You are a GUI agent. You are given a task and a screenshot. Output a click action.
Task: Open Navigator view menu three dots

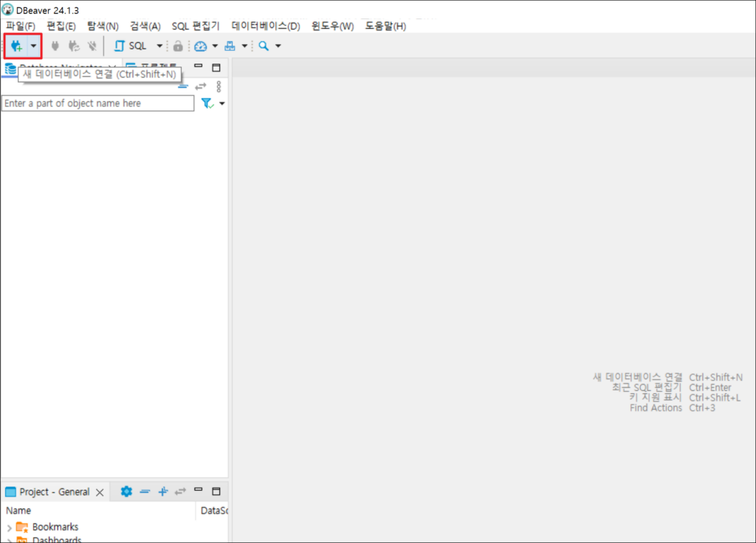(x=219, y=87)
